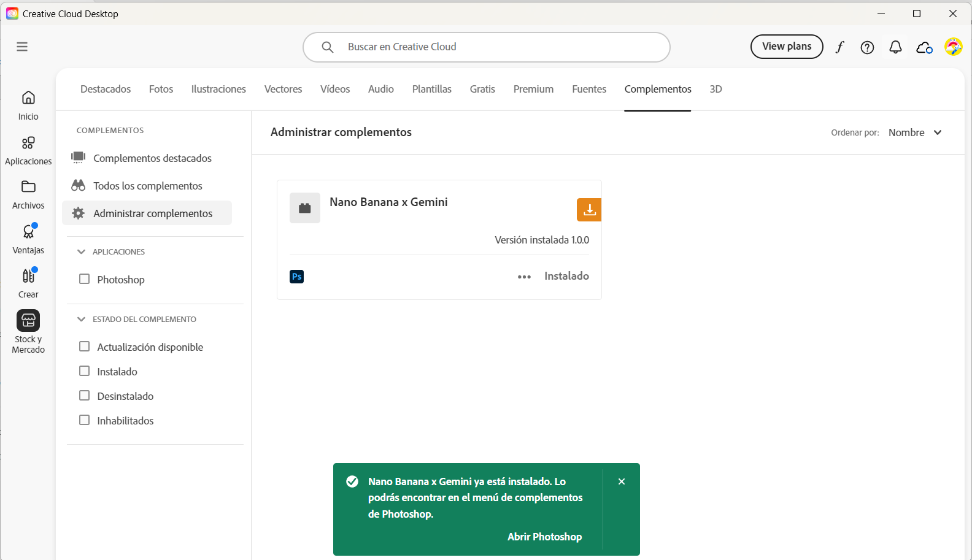Image resolution: width=972 pixels, height=560 pixels.
Task: Click the search magnifier icon
Action: [x=328, y=47]
